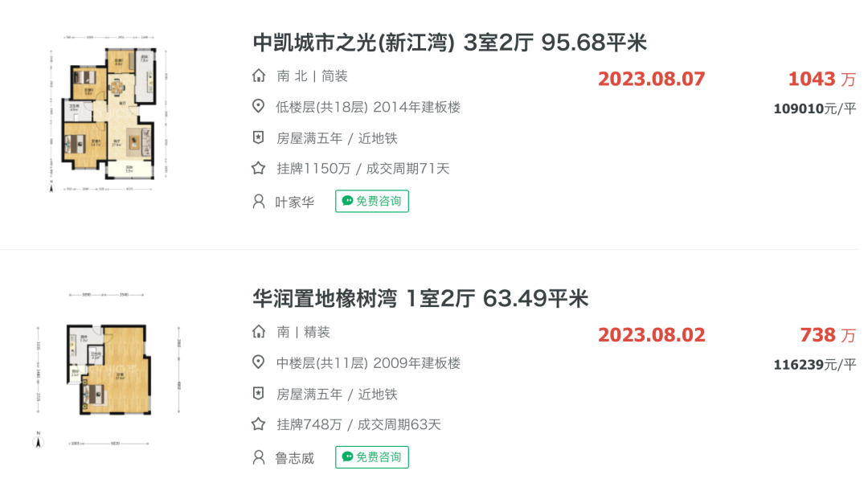Click house icon beside 南 精装
The width and height of the screenshot is (868, 495).
pos(259,332)
